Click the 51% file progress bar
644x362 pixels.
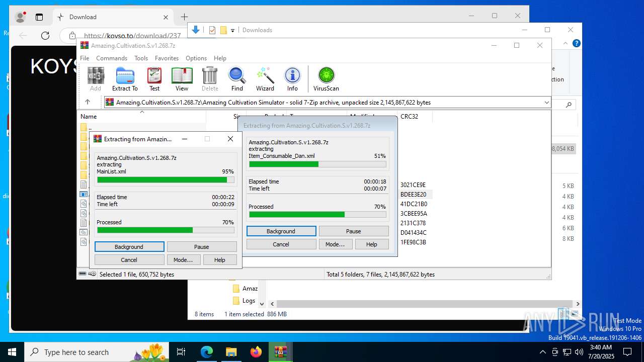click(317, 164)
